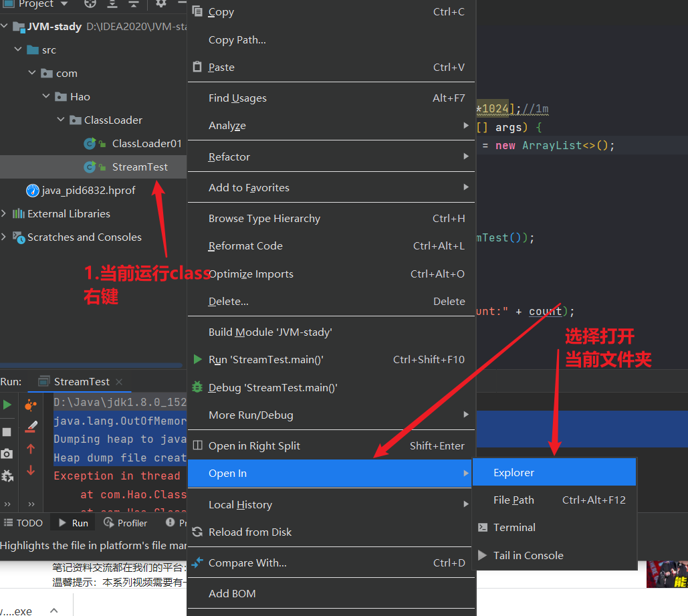
Task: Select java_pid6832.hprof file
Action: (x=88, y=191)
